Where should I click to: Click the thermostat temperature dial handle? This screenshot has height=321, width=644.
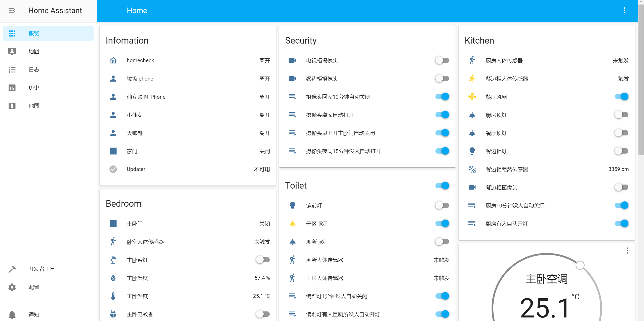580,265
